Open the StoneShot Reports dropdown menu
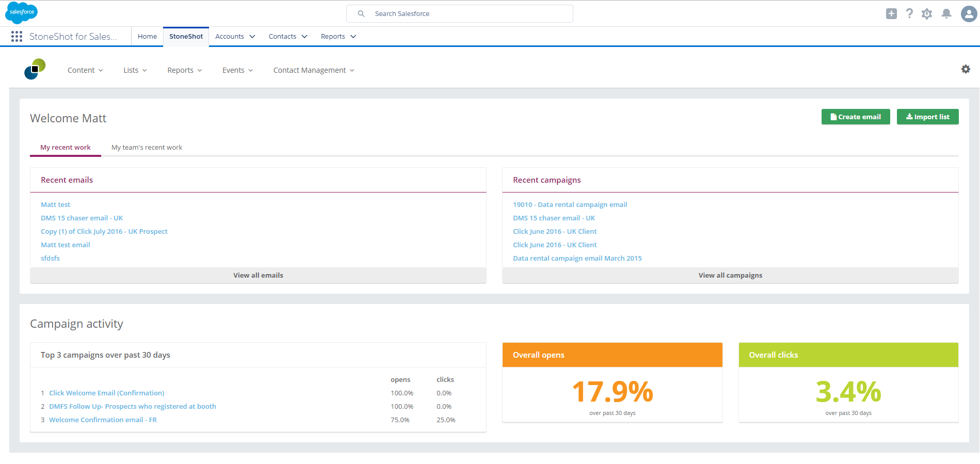The height and width of the screenshot is (464, 980). coord(185,70)
